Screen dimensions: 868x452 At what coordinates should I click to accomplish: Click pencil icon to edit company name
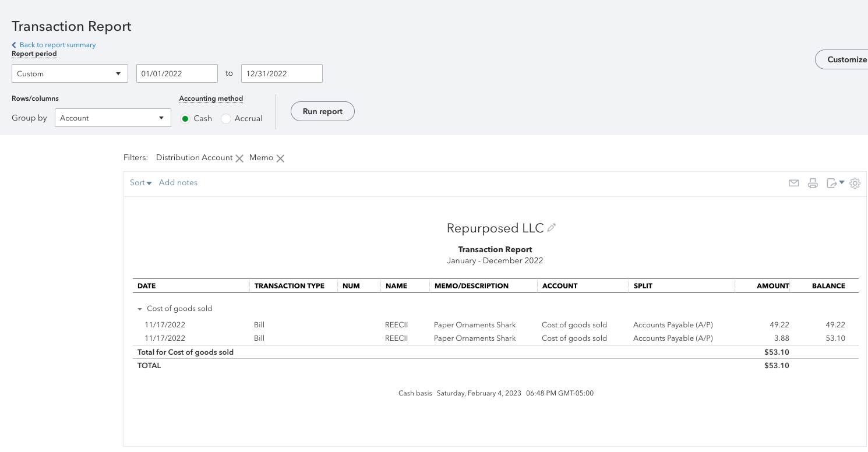(x=552, y=228)
